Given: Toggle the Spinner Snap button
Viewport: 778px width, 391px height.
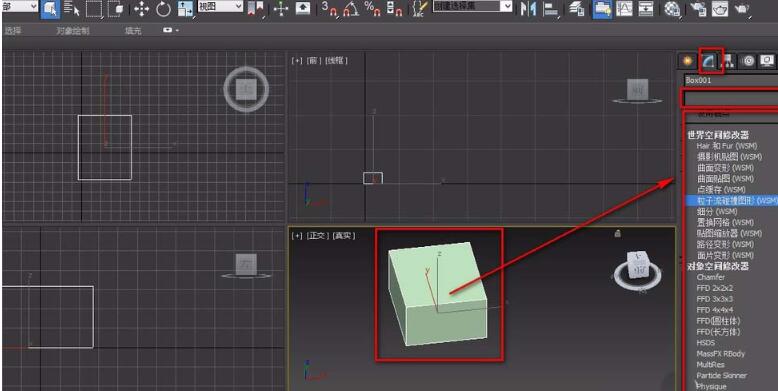Looking at the screenshot, I should click(x=394, y=8).
